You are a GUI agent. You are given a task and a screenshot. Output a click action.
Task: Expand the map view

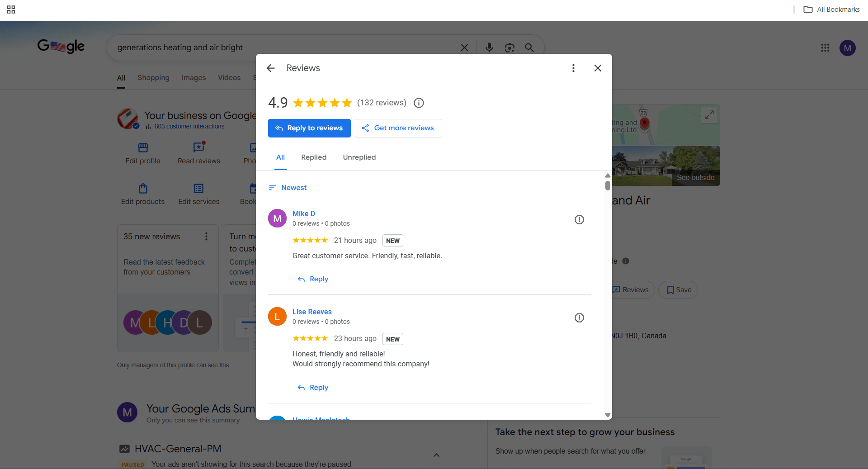[710, 115]
